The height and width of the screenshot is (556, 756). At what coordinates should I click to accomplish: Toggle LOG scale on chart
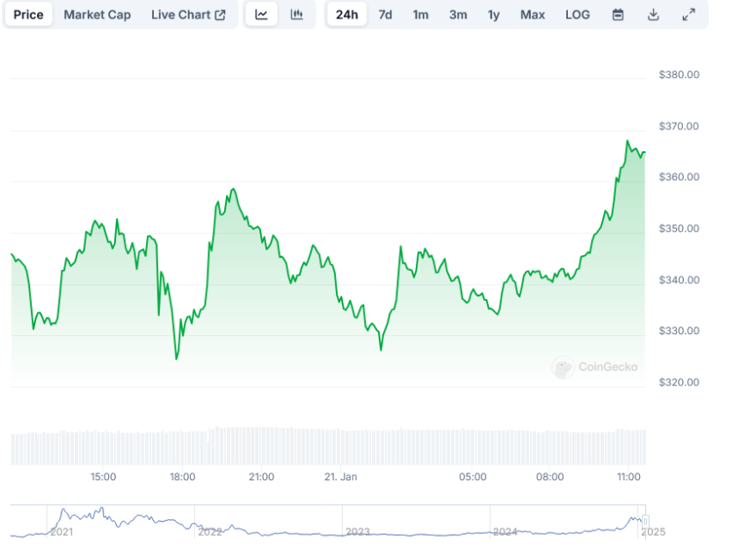(578, 15)
